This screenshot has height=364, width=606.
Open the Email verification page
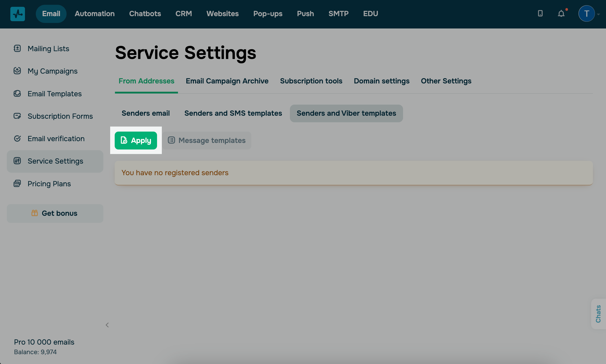(56, 139)
